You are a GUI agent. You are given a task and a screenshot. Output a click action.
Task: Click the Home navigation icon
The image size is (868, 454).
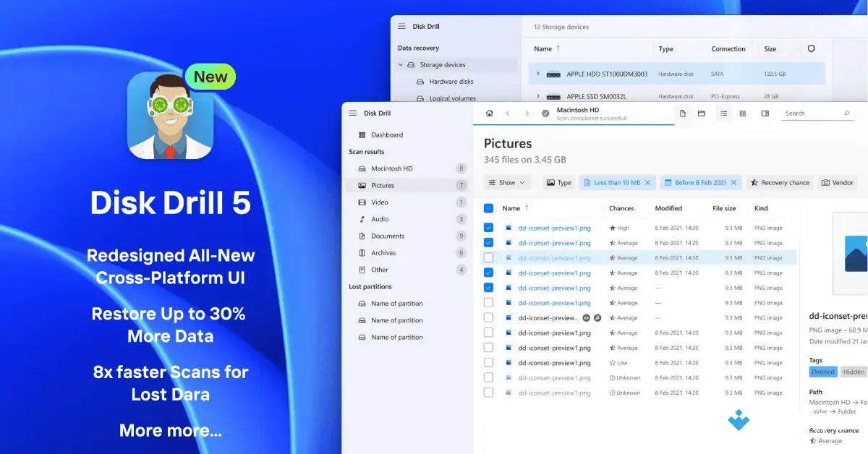tap(488, 113)
